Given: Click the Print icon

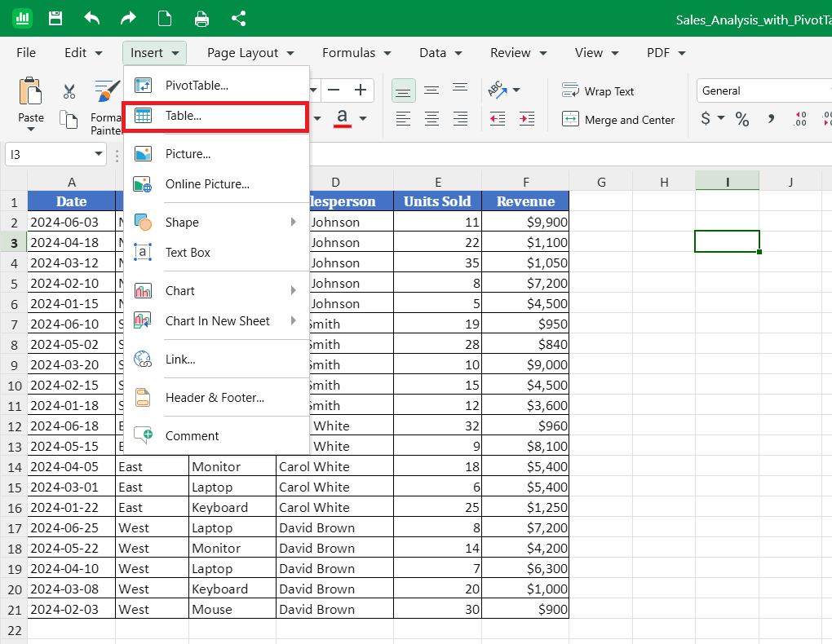Looking at the screenshot, I should (201, 19).
